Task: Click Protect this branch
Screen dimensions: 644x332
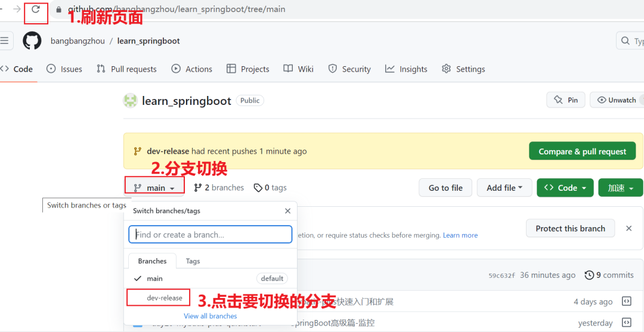Action: (x=571, y=228)
